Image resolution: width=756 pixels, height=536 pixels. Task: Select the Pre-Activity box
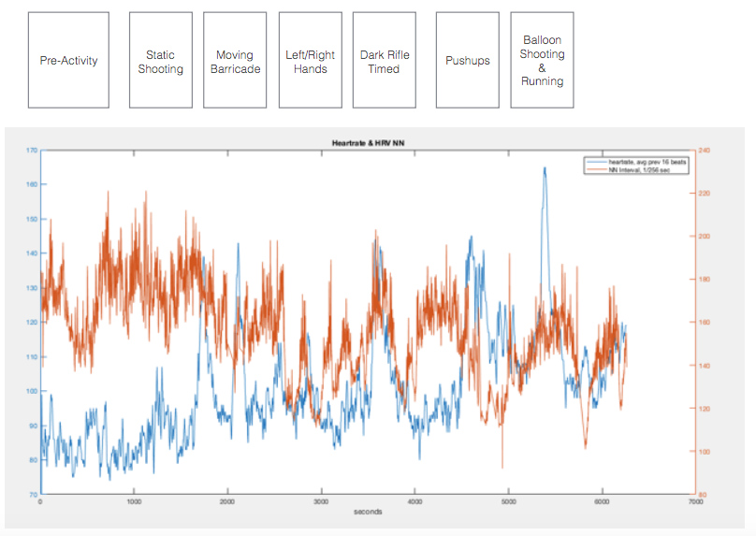(x=68, y=60)
